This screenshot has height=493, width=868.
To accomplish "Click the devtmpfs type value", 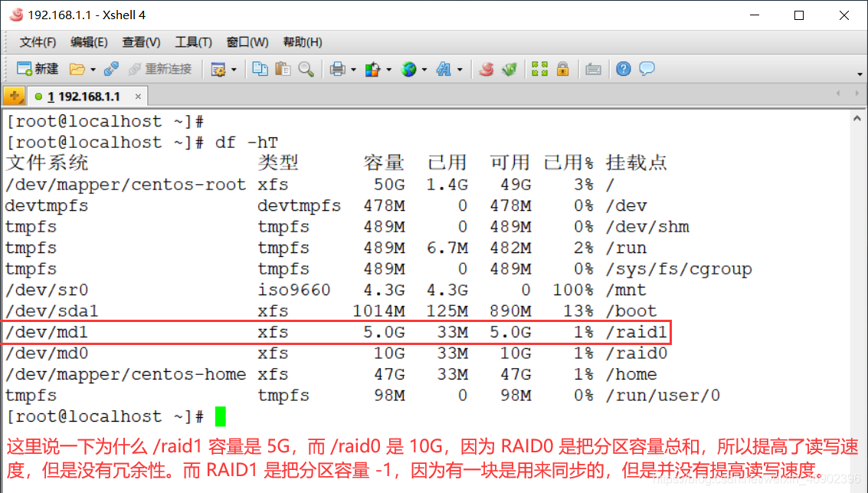I will pos(299,205).
